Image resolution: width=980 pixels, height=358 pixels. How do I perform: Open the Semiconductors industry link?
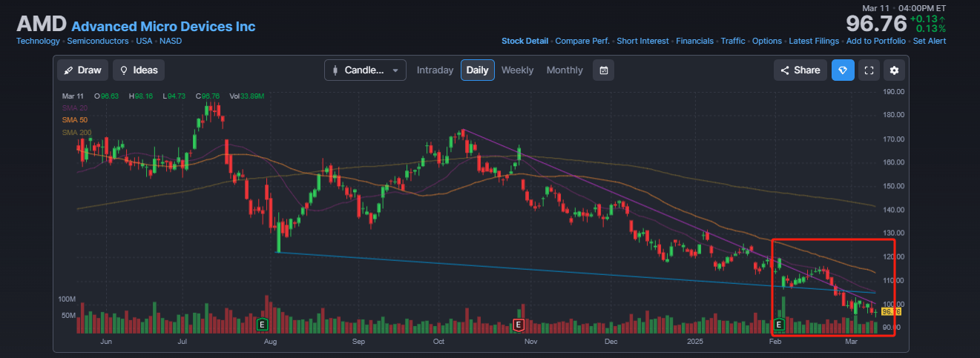(99, 42)
